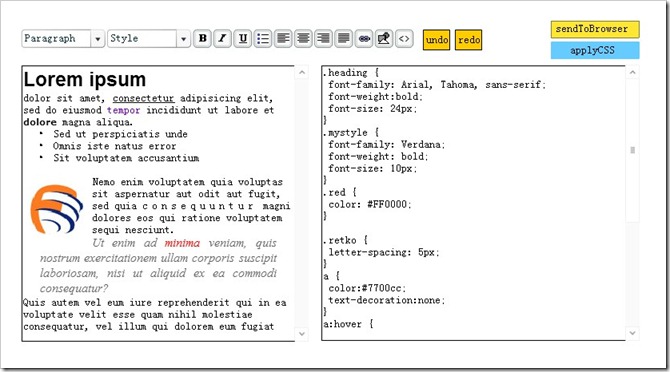
Task: Click the bold 'dolore' word
Action: point(40,122)
